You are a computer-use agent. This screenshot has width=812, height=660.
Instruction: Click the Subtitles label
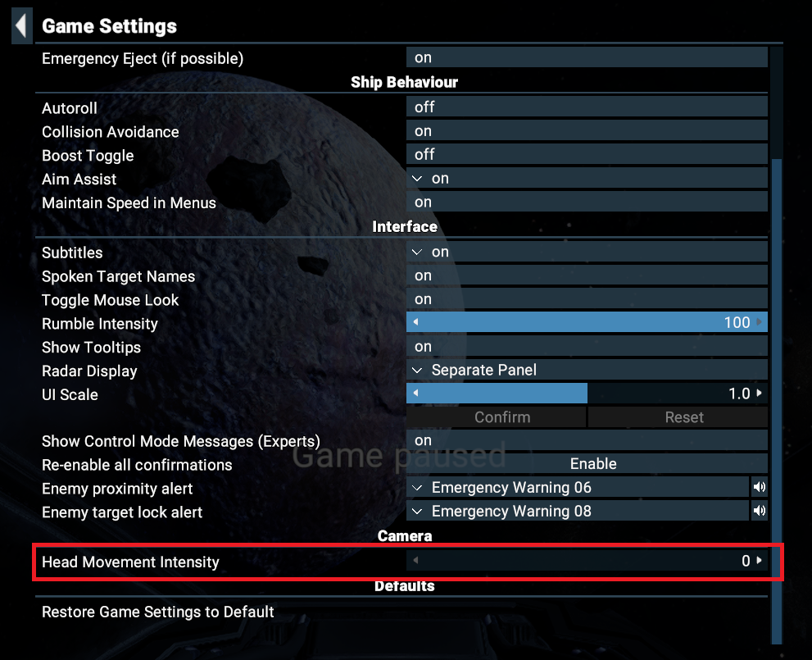[72, 253]
